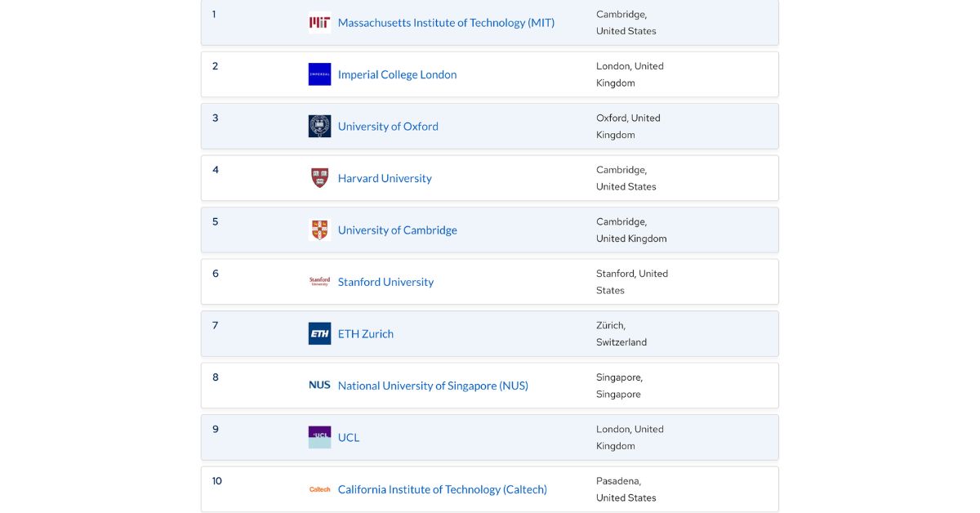Open the University of Cambridge link

point(397,230)
